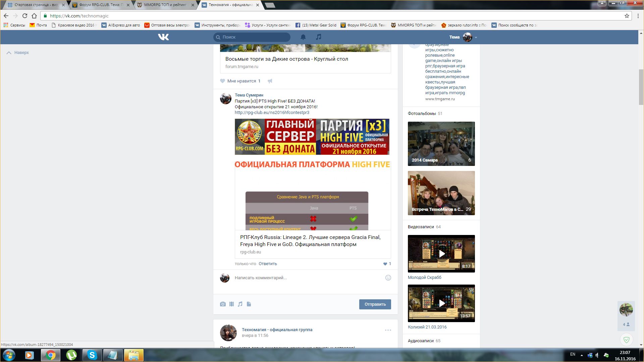Attach a video with the film icon

pyautogui.click(x=231, y=304)
